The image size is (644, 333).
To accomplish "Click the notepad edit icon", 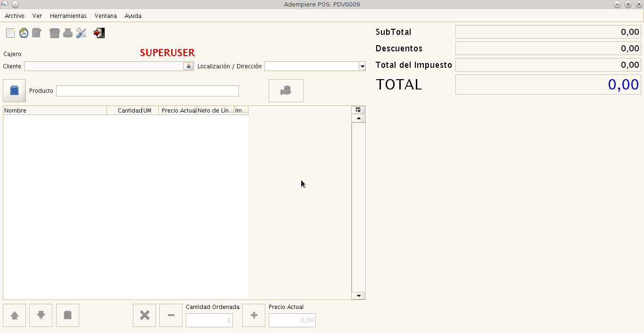I will click(x=37, y=33).
